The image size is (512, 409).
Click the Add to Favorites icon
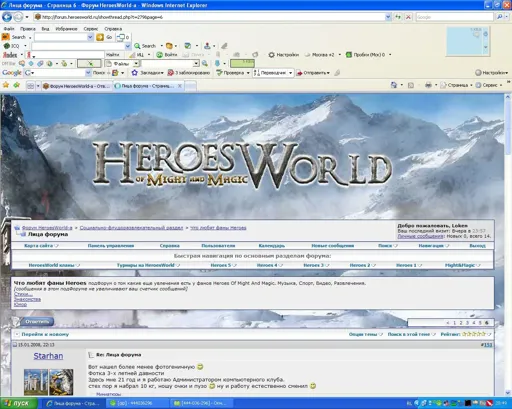(x=16, y=85)
